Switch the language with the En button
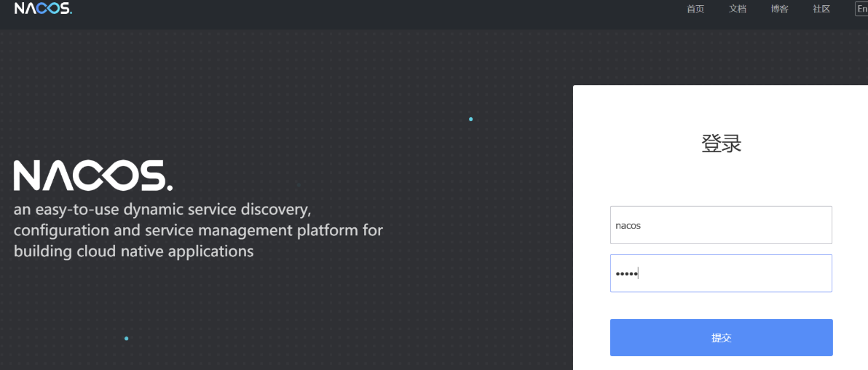 coord(861,9)
